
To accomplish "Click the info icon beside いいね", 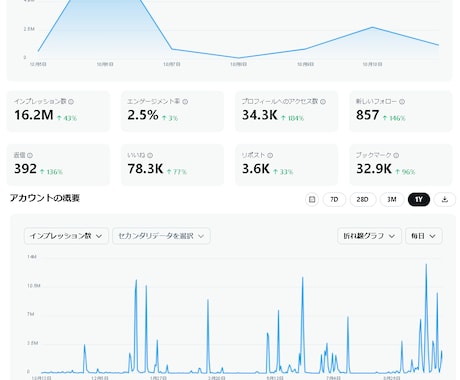I will point(150,155).
